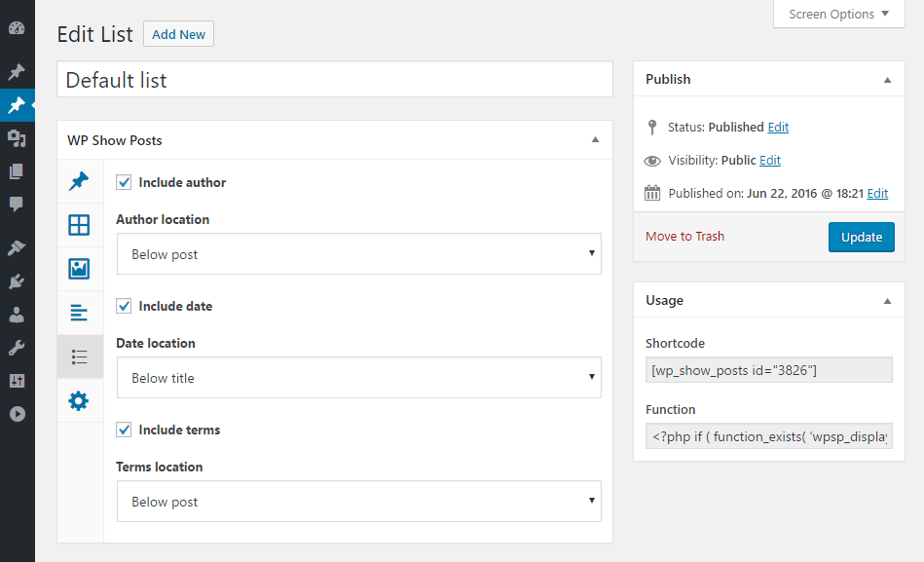Viewport: 924px width, 562px height.
Task: Open the Pages icon in admin sidebar
Action: pos(17,171)
